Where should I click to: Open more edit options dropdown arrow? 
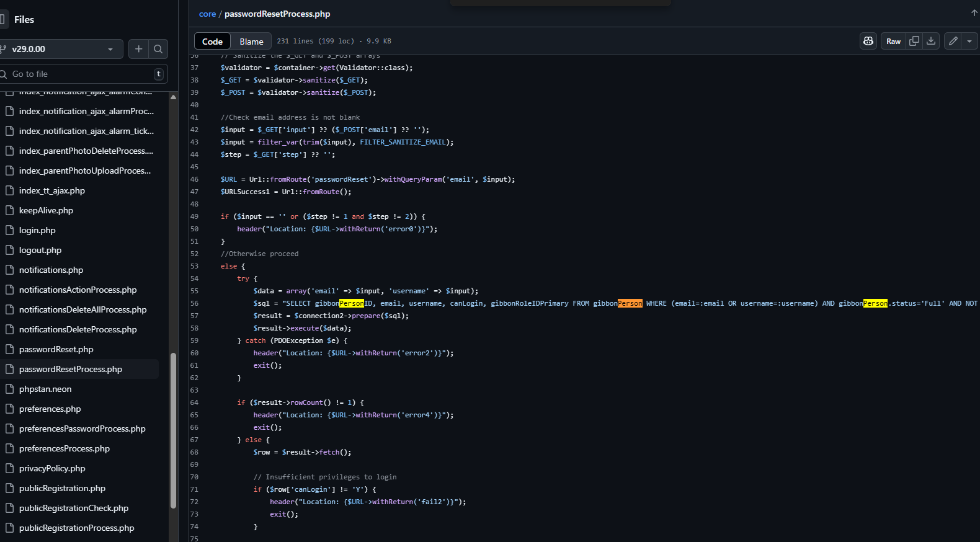(x=969, y=41)
